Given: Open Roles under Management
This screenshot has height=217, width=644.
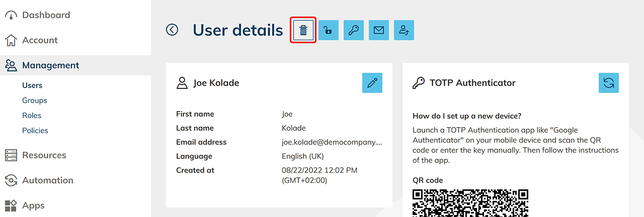Looking at the screenshot, I should pyautogui.click(x=32, y=116).
